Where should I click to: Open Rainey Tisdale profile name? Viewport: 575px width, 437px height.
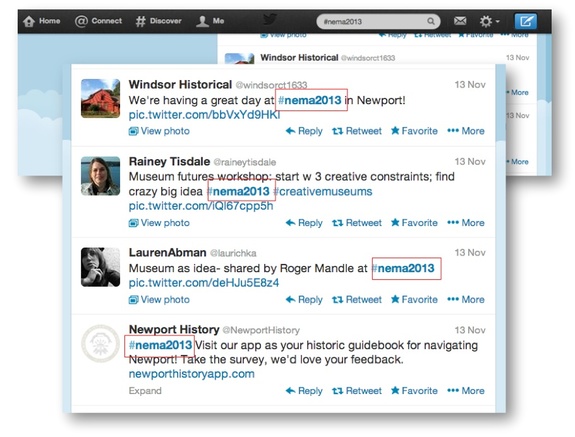(169, 161)
